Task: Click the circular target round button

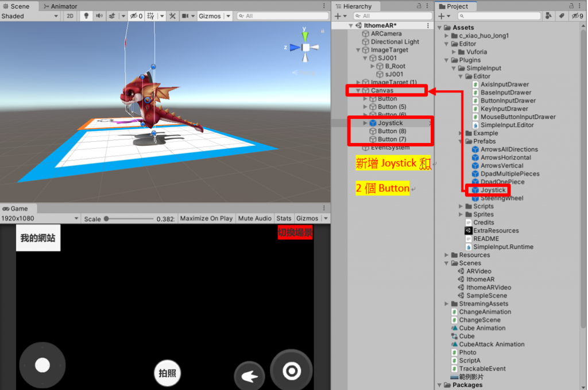Action: [x=291, y=370]
